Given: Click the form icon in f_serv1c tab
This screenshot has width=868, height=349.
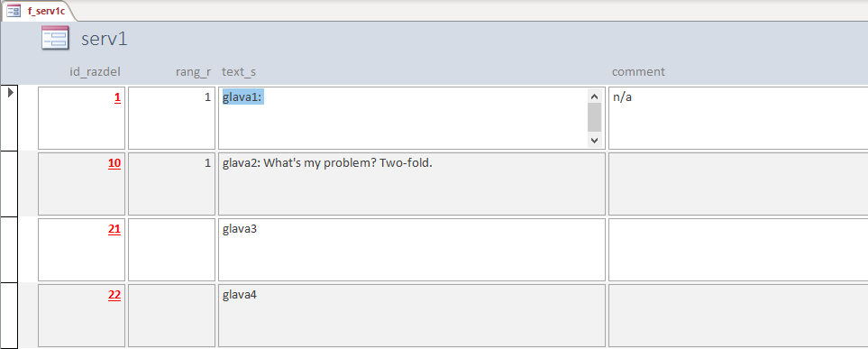Looking at the screenshot, I should (14, 11).
